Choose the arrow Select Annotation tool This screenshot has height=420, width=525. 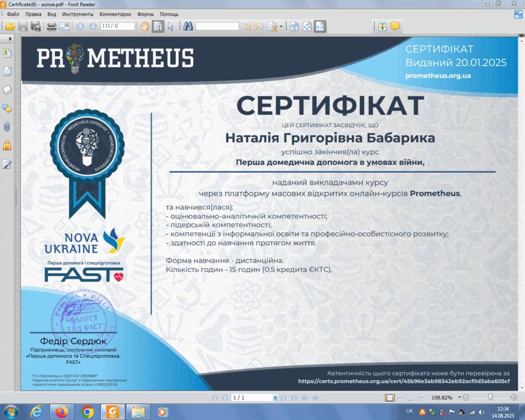click(171, 26)
